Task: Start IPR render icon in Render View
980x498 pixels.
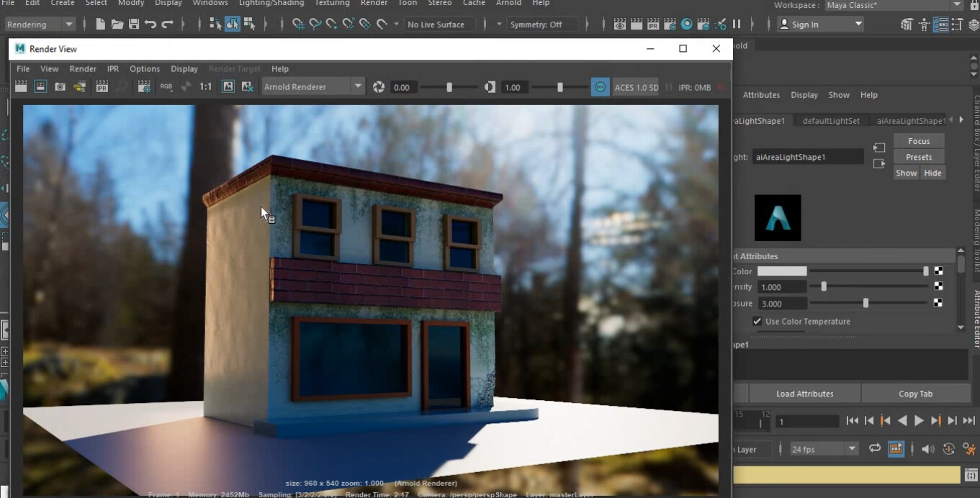Action: (102, 87)
